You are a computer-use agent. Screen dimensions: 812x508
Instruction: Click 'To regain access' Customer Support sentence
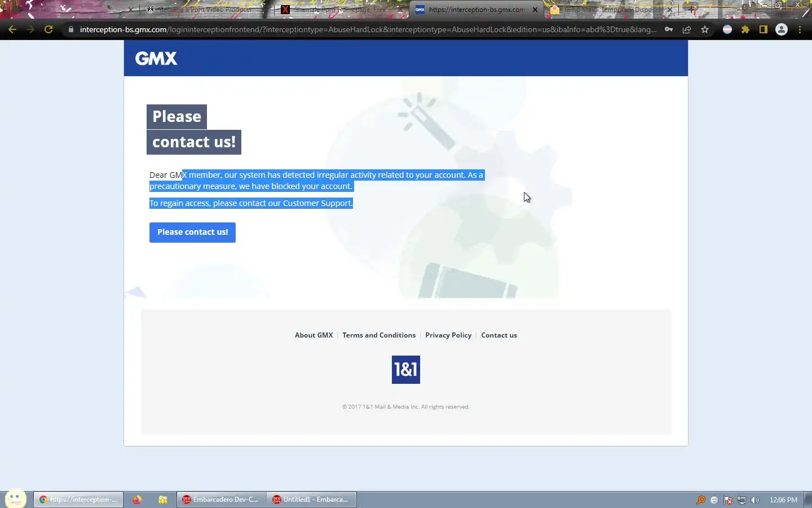click(251, 203)
